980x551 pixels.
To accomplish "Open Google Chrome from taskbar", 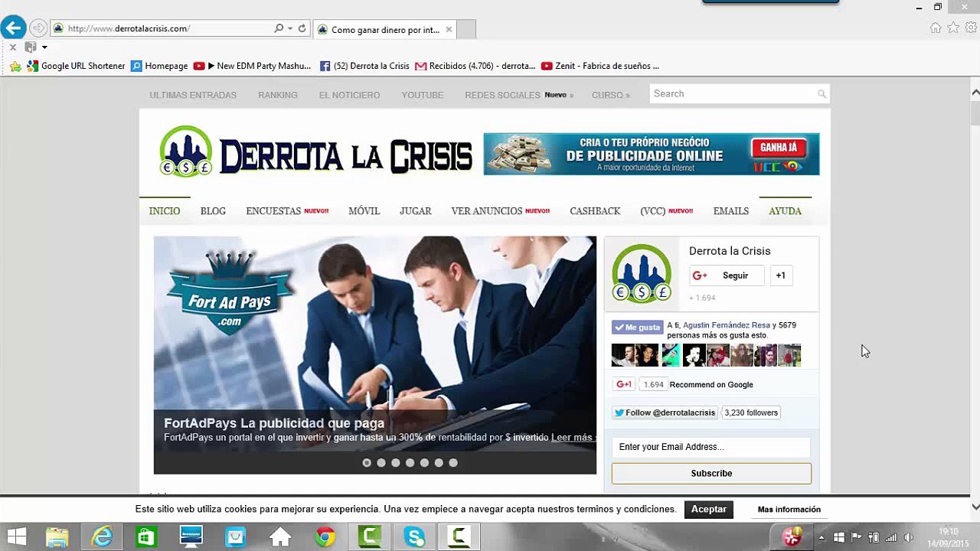I will click(x=325, y=537).
